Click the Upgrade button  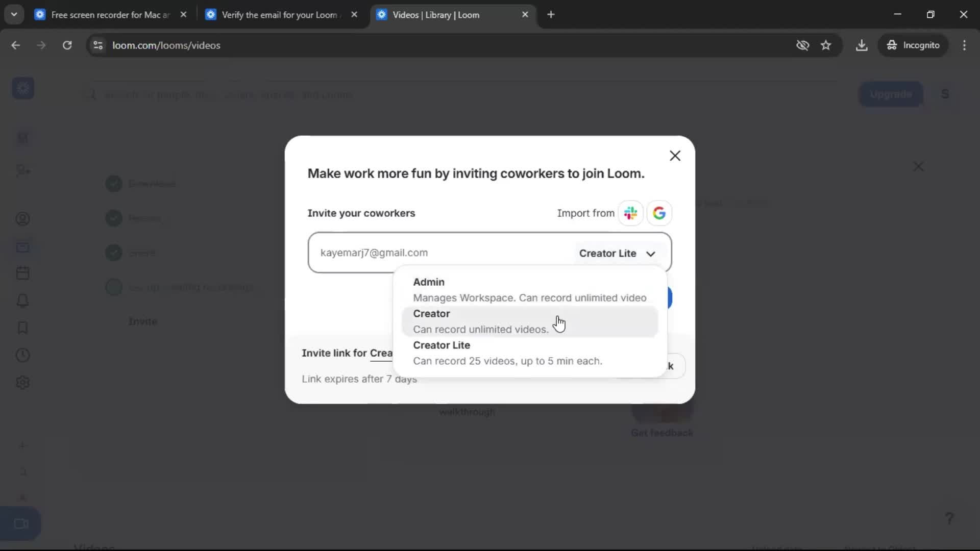click(x=891, y=94)
